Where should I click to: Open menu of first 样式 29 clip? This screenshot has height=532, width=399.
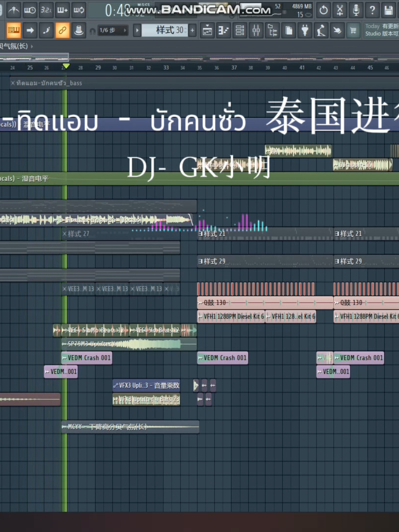(201, 261)
